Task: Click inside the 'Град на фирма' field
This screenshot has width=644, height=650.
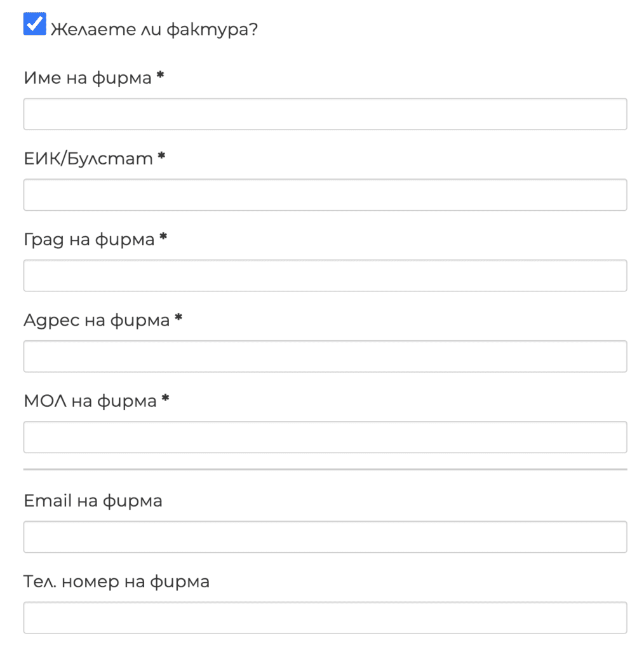Action: pyautogui.click(x=325, y=275)
